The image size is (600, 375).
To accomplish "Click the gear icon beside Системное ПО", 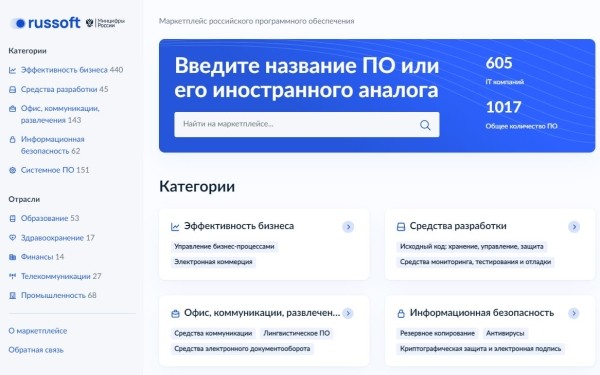I will (x=13, y=170).
